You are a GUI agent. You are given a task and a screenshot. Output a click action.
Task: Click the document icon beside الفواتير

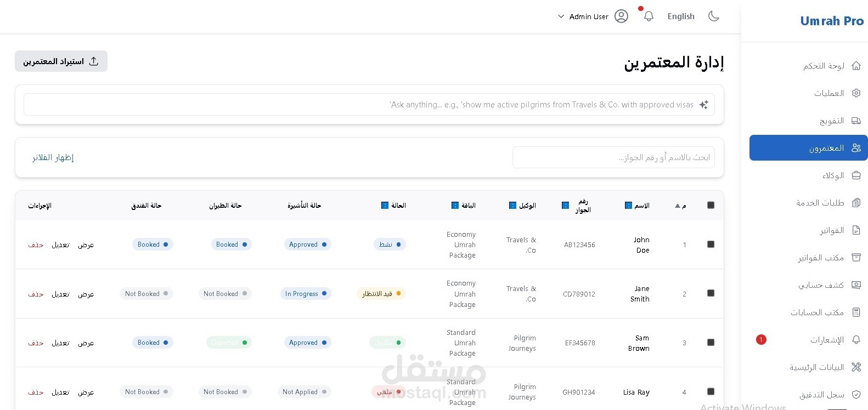point(856,230)
